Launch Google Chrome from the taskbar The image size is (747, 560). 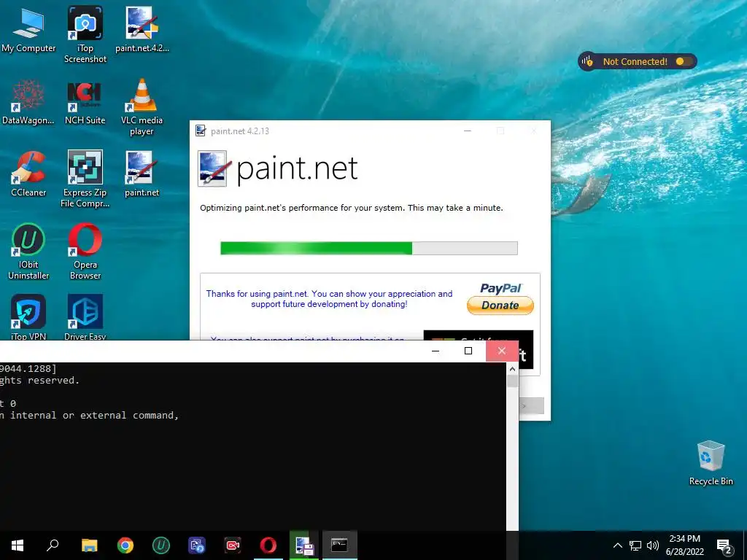tap(125, 545)
